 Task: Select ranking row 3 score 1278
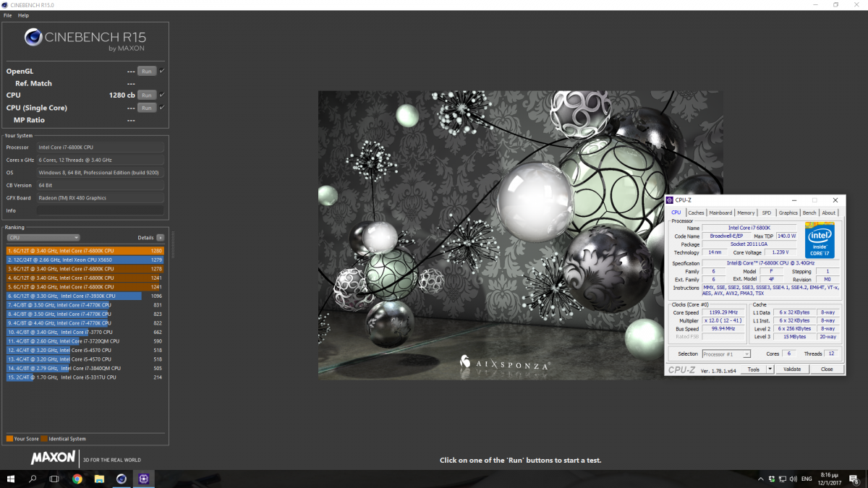click(85, 269)
